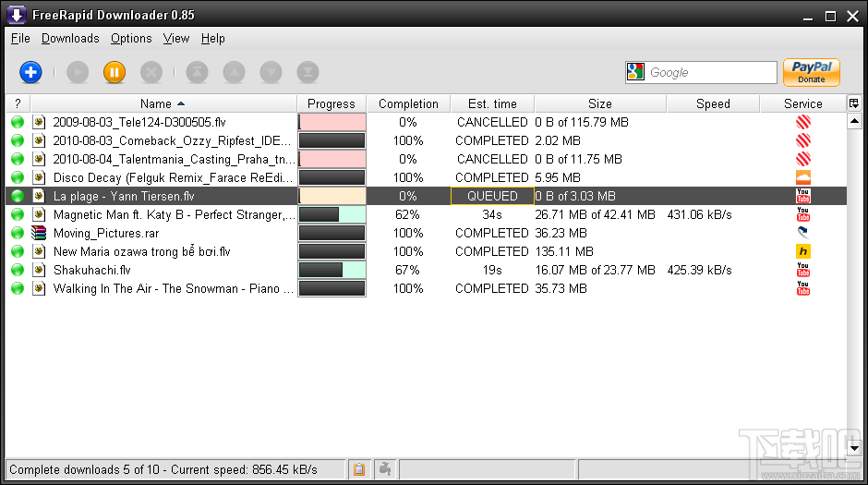
Task: Click the move up toolbar icon
Action: point(234,72)
